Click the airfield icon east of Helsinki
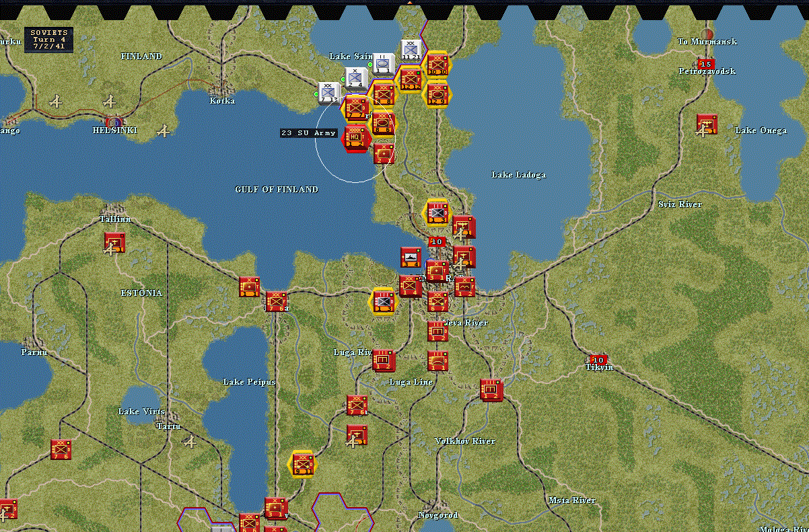 point(163,131)
